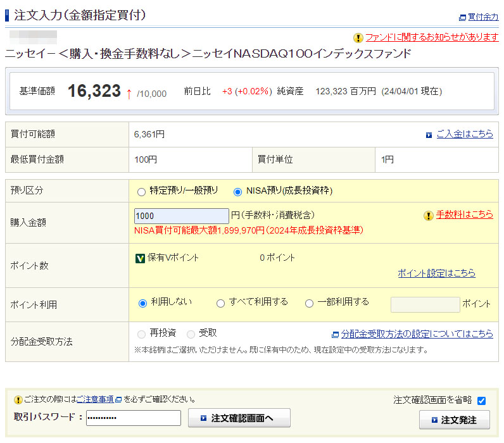504x443 pixels.
Task: Click the yellow warning icon beside fund notice
Action: click(358, 37)
